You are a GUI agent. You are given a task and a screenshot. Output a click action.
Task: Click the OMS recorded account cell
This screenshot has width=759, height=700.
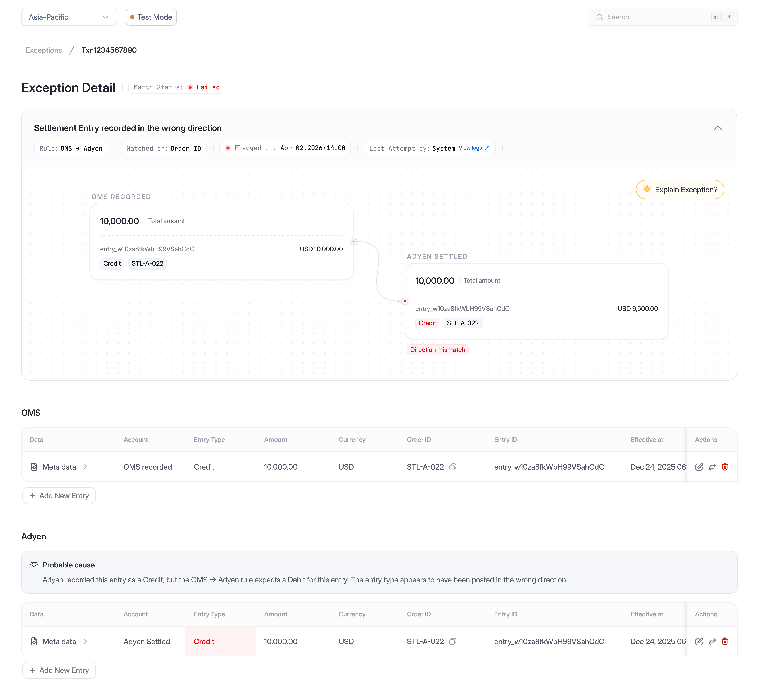coord(148,467)
